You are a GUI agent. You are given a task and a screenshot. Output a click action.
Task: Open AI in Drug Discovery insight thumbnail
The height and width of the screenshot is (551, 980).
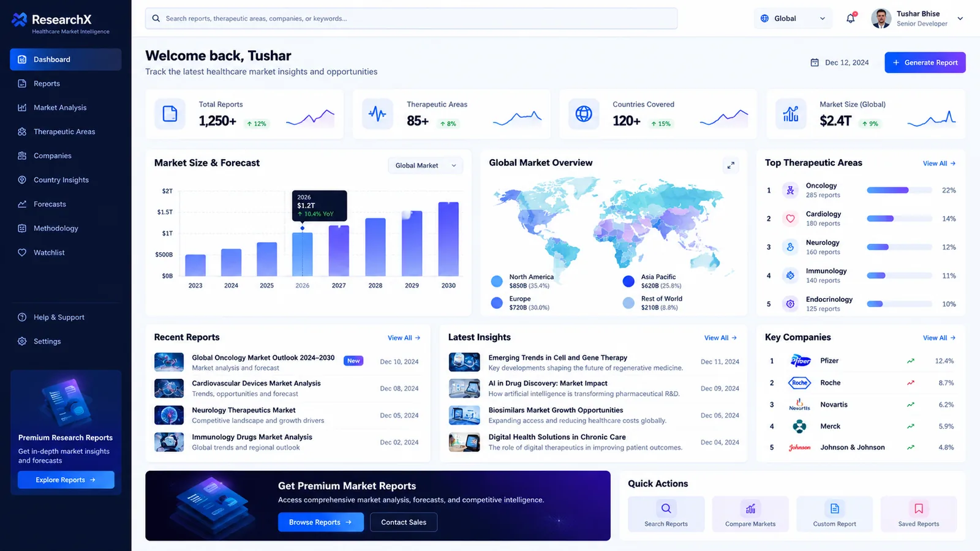[464, 388]
